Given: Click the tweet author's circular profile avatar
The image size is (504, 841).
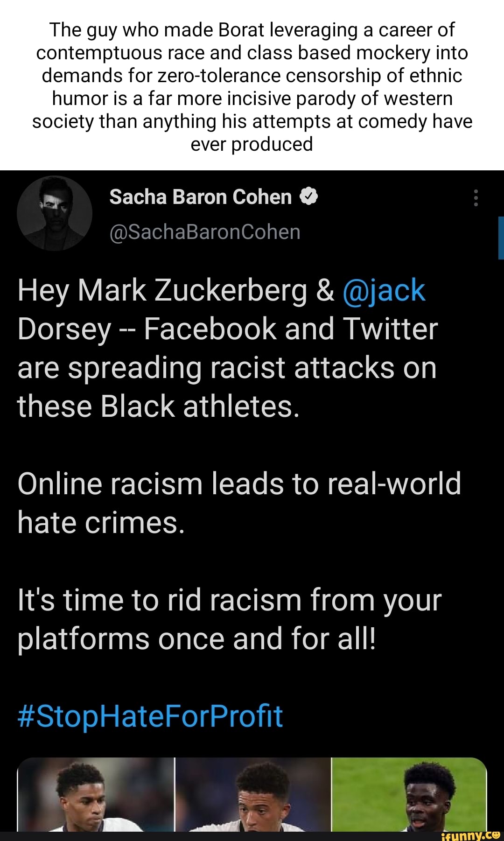Looking at the screenshot, I should [55, 213].
